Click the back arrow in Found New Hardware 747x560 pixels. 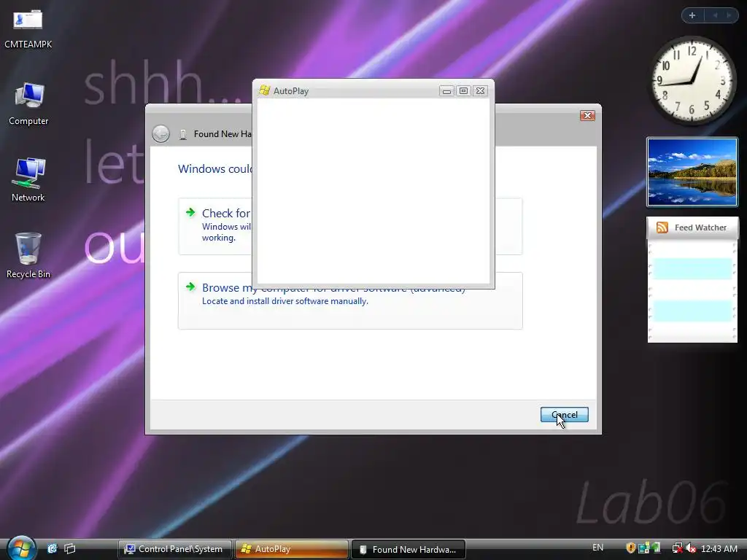coord(161,134)
